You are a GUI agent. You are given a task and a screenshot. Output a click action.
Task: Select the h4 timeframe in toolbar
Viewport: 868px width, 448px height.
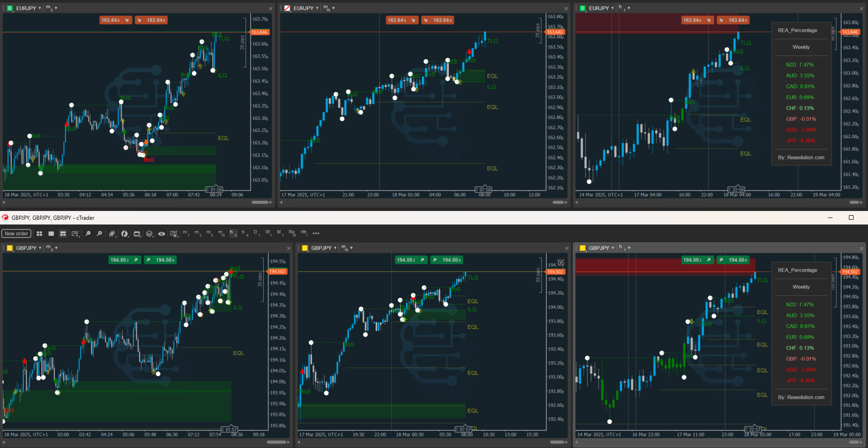coord(244,233)
